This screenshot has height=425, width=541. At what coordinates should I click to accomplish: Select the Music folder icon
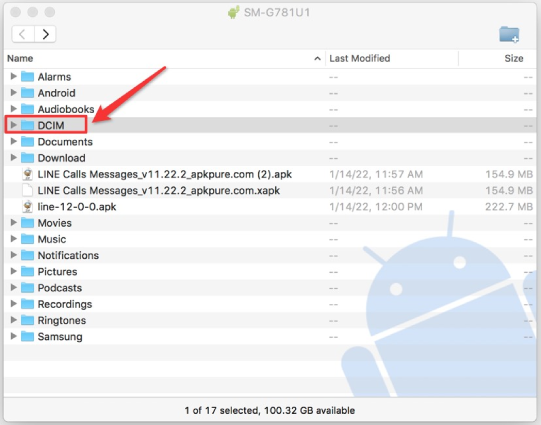coord(27,239)
